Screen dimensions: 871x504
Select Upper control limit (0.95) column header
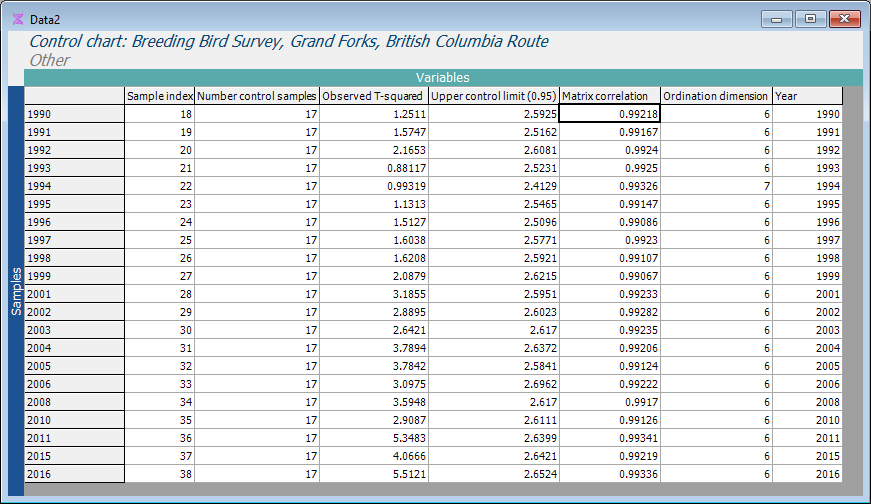(x=493, y=96)
